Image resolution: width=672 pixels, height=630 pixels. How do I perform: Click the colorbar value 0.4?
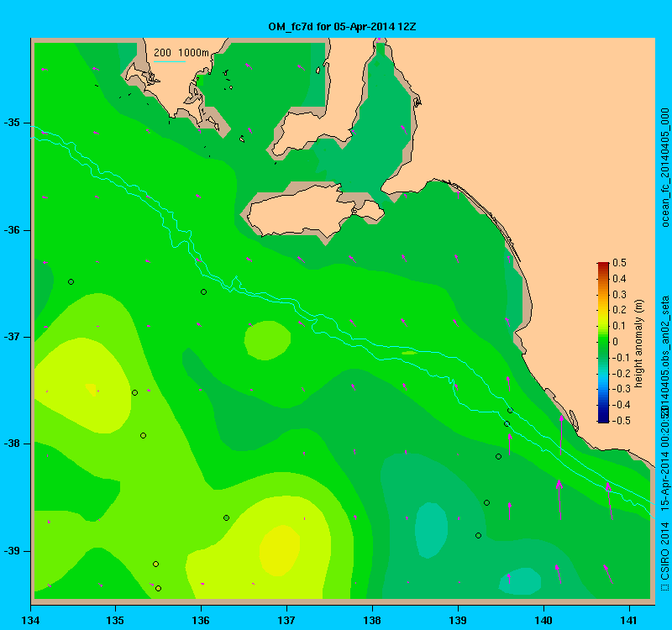coord(619,279)
